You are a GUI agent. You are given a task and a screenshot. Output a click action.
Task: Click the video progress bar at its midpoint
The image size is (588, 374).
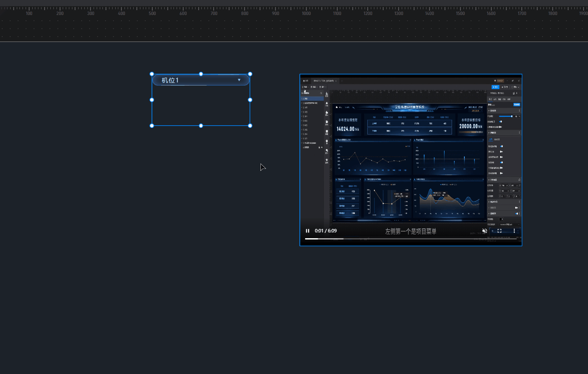411,239
